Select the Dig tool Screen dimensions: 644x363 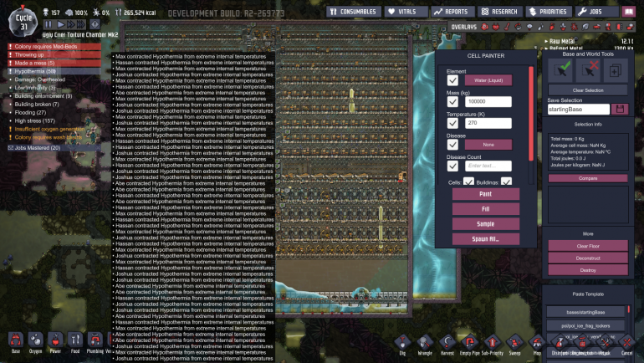pyautogui.click(x=401, y=344)
